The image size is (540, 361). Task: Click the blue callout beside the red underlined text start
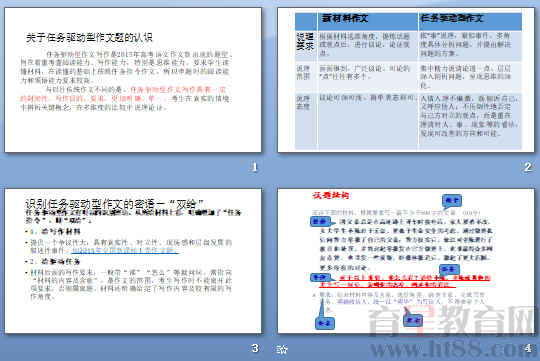coord(320,277)
